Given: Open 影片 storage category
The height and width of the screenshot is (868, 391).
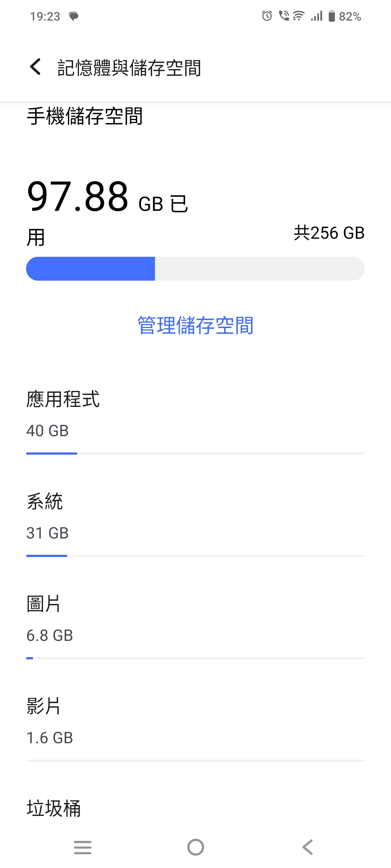Looking at the screenshot, I should coord(43,707).
